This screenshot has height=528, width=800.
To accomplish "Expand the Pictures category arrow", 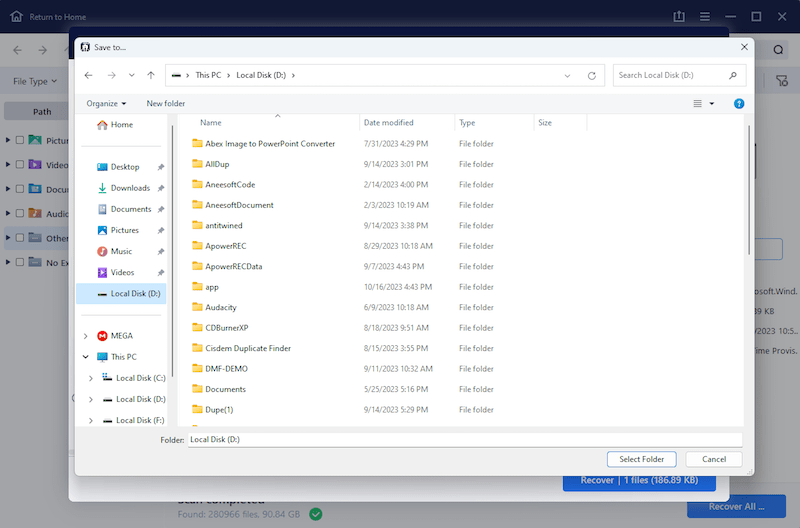I will pyautogui.click(x=8, y=140).
